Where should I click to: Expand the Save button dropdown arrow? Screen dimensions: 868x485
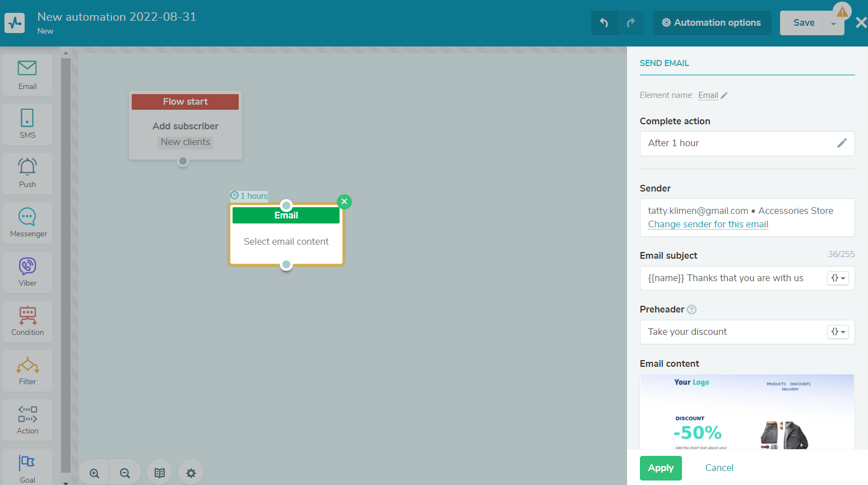(833, 24)
